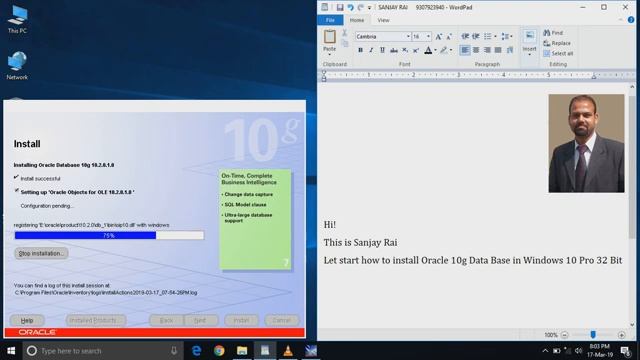This screenshot has height=360, width=640.
Task: Select Center alignment
Action: pyautogui.click(x=476, y=50)
